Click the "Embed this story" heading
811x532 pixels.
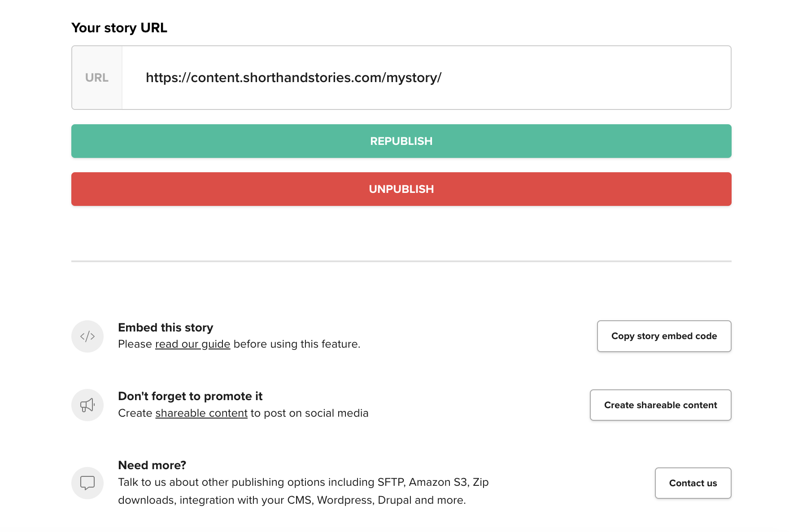(x=166, y=327)
